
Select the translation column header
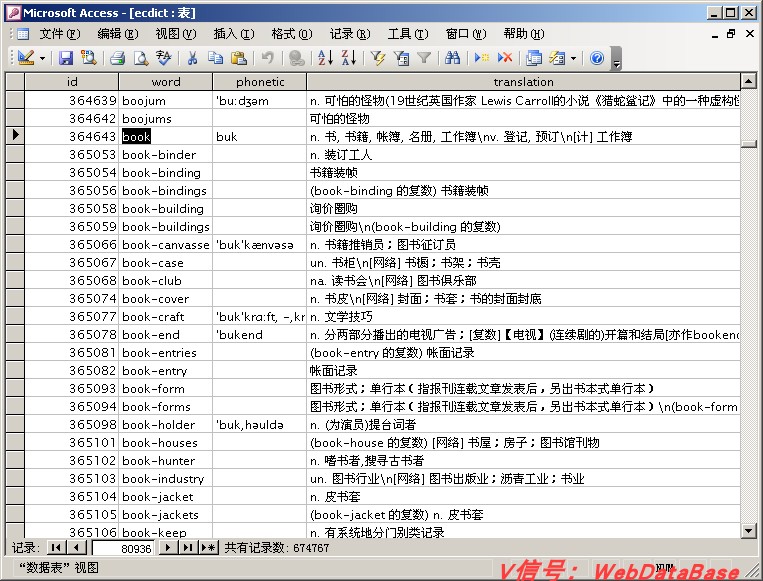(524, 82)
